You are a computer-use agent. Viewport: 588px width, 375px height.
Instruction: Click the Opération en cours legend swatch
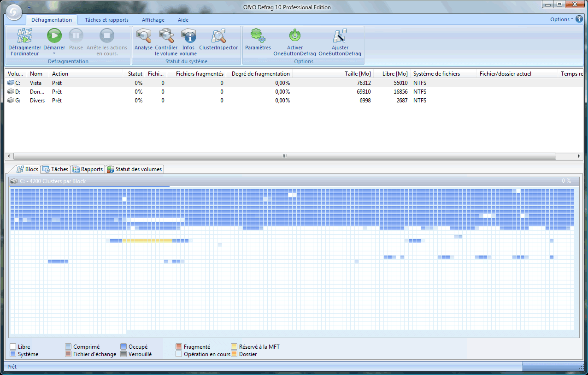click(x=179, y=354)
